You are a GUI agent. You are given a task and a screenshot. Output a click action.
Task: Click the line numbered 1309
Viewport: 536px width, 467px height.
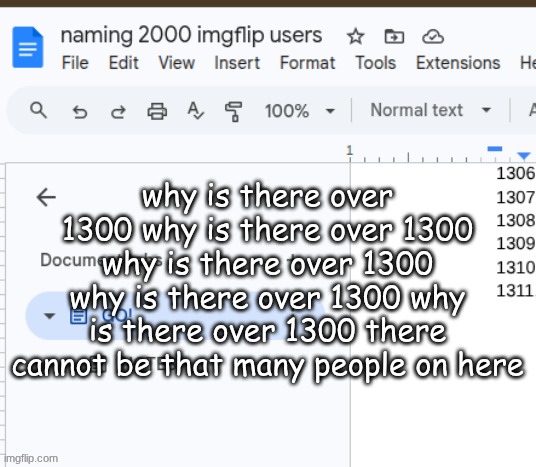click(515, 244)
